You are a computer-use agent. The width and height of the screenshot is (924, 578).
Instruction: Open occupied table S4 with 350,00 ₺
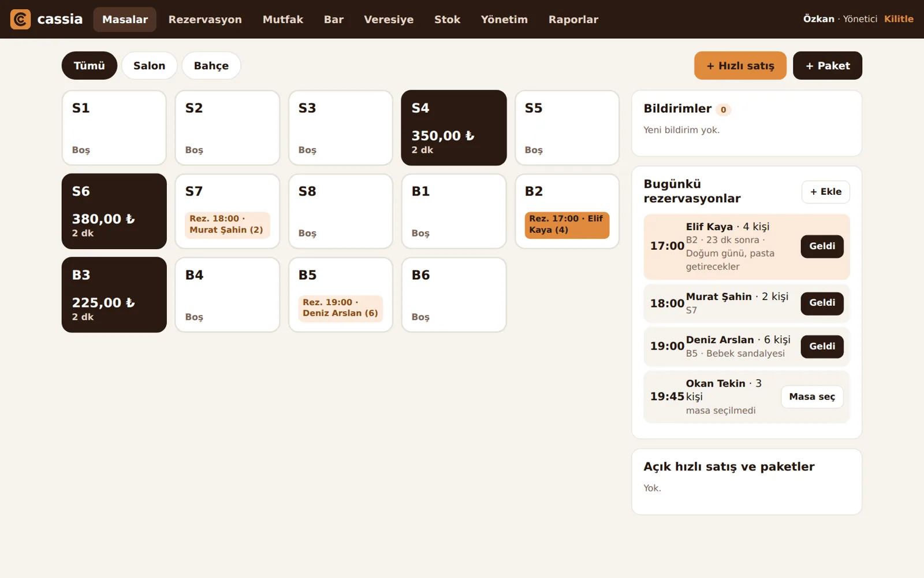coord(454,128)
